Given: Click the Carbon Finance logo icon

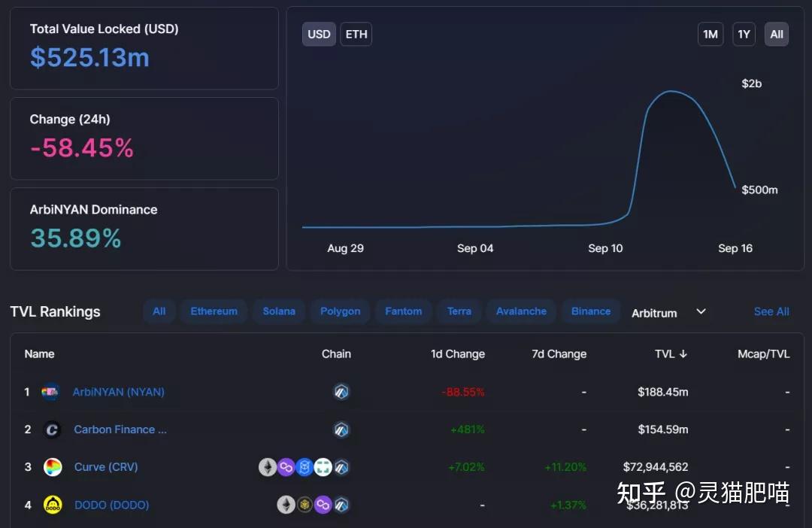Looking at the screenshot, I should coord(52,429).
